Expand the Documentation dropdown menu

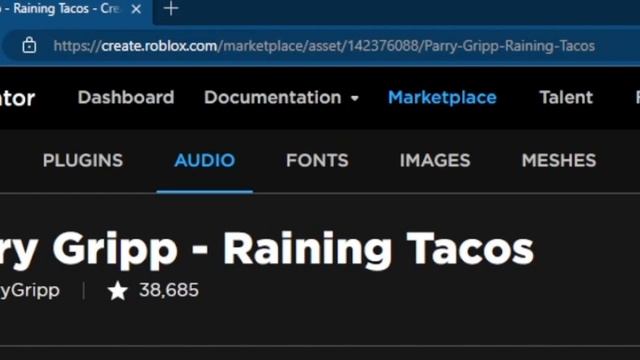click(281, 98)
